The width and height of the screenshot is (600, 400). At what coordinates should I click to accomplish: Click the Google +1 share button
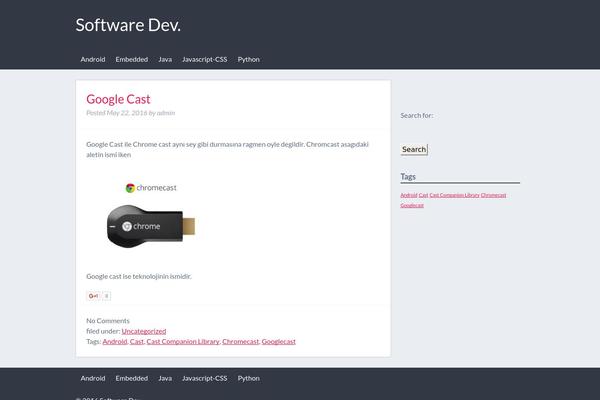pos(93,296)
